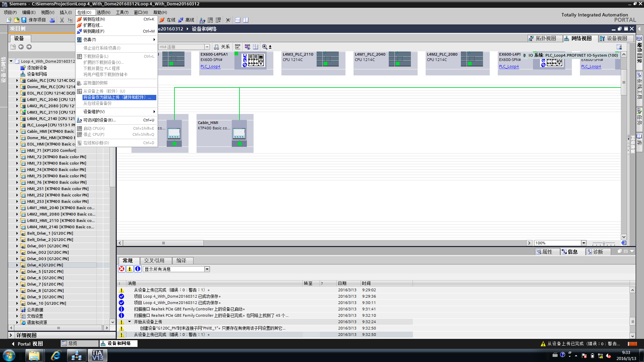This screenshot has width=644, height=362.
Task: Click the accessible devices toolbar icon
Action: click(x=202, y=20)
